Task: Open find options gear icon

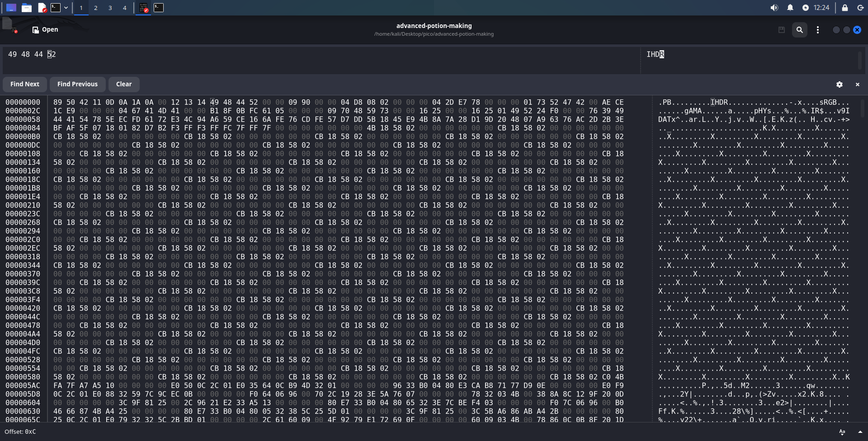Action: point(839,84)
